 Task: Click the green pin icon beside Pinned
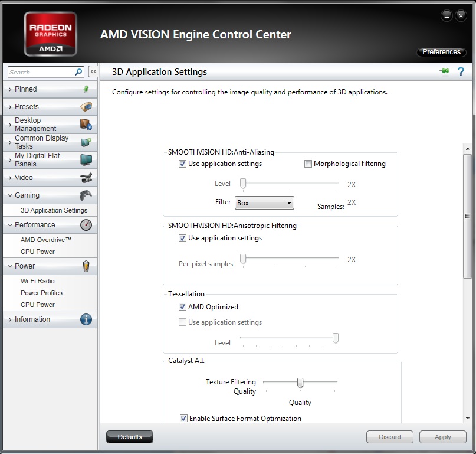tap(86, 89)
